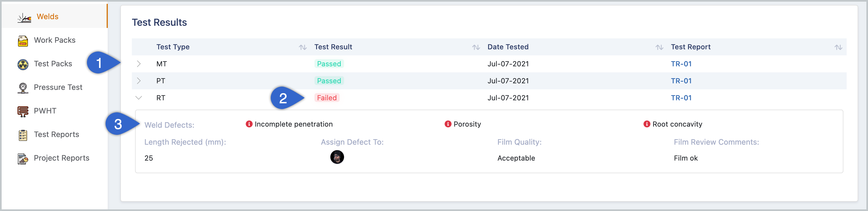Open the Project Reports chart icon
Image resolution: width=868 pixels, height=211 pixels.
[x=23, y=158]
